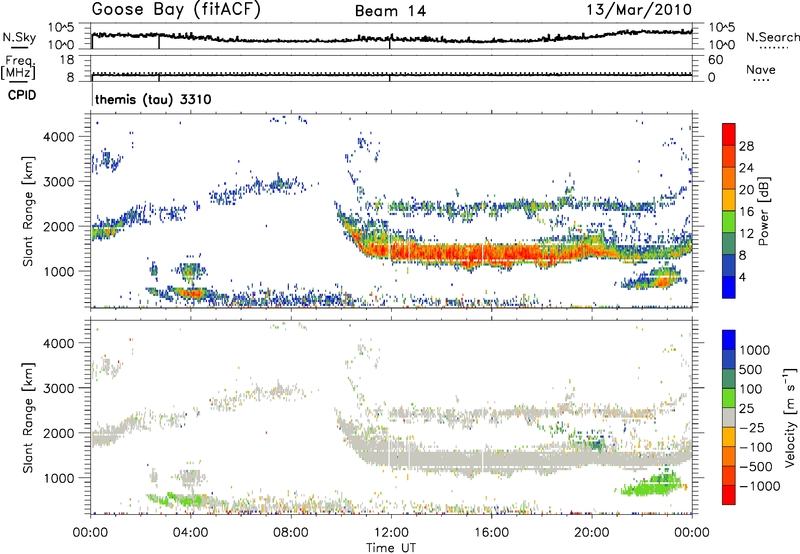
Task: Click the red bottom segment of Velocity color bar
Action: tap(729, 495)
